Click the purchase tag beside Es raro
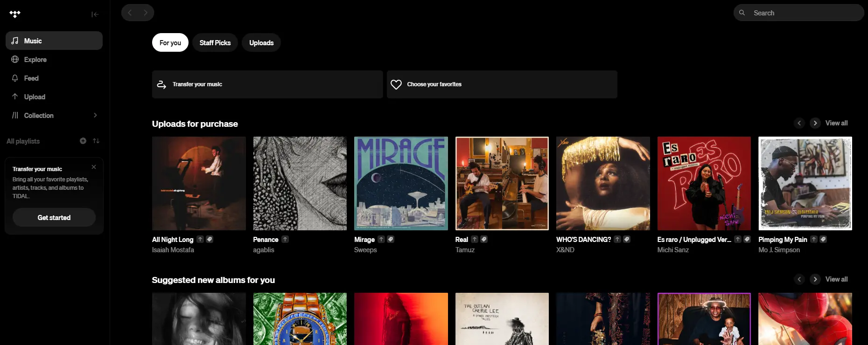The width and height of the screenshot is (868, 345). coord(747,239)
